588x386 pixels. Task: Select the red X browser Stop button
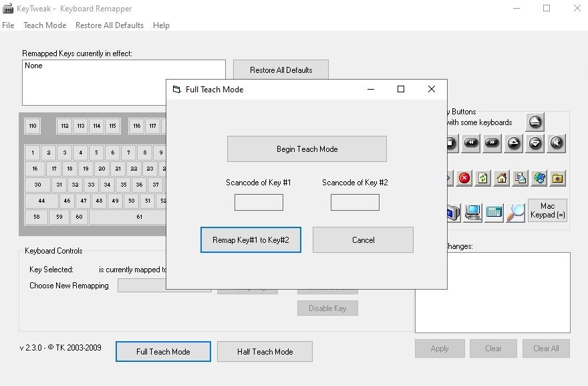point(464,178)
